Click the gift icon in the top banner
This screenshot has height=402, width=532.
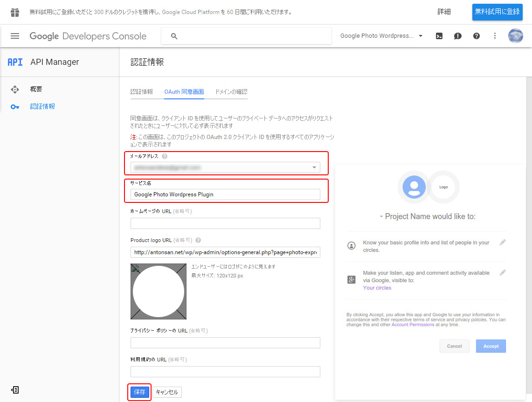15,12
